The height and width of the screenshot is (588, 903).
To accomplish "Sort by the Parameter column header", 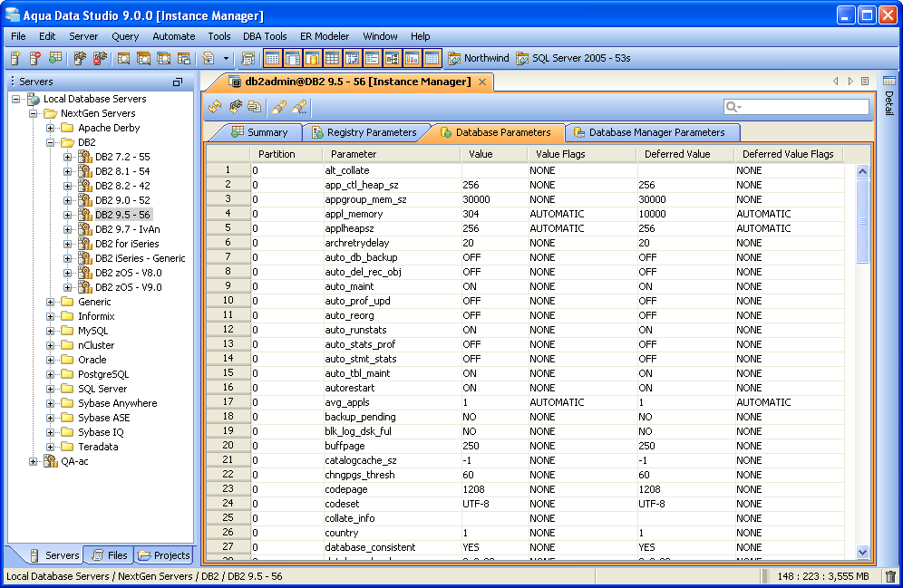I will [x=391, y=154].
